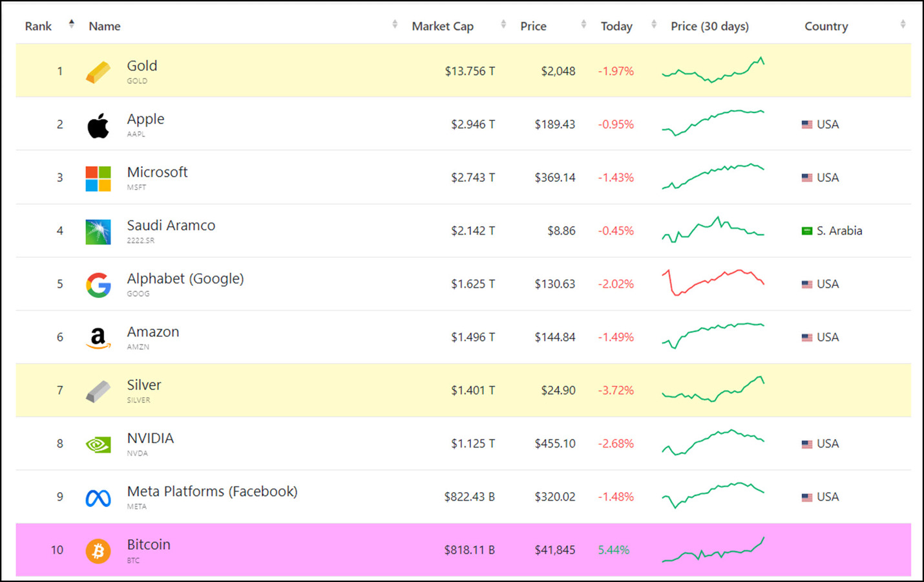Screen dimensions: 924x582
Task: Click the Amazon logo icon
Action: (x=98, y=338)
